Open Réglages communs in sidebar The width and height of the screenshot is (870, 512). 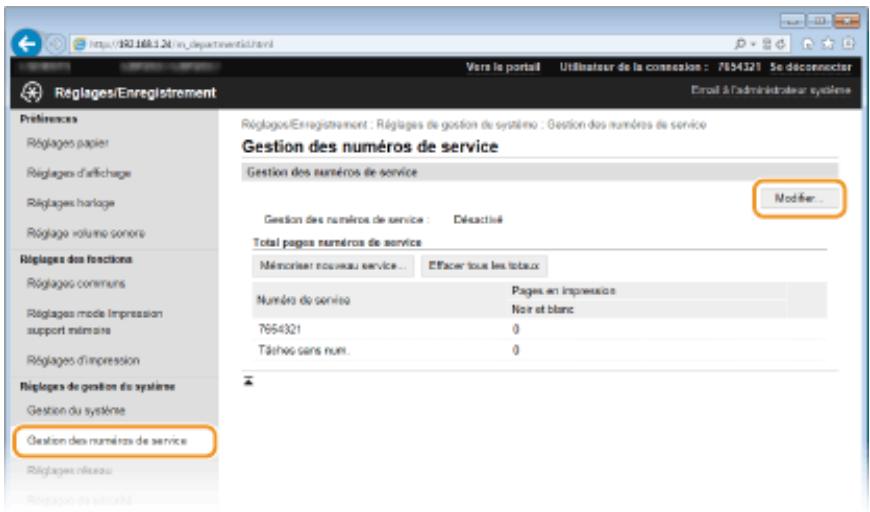(x=76, y=283)
